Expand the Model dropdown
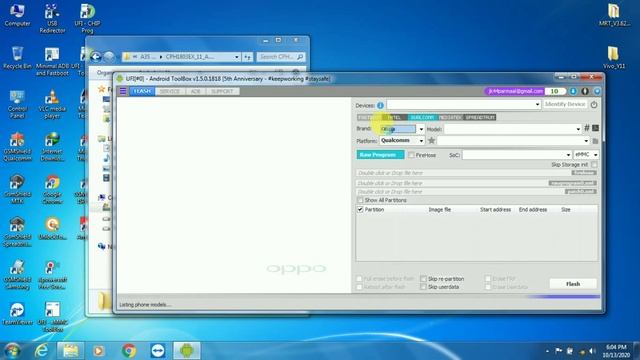This screenshot has width=640, height=360. point(578,129)
